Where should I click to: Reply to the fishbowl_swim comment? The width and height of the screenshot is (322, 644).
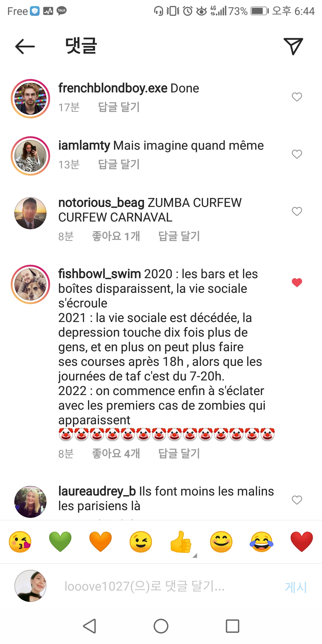tap(179, 453)
